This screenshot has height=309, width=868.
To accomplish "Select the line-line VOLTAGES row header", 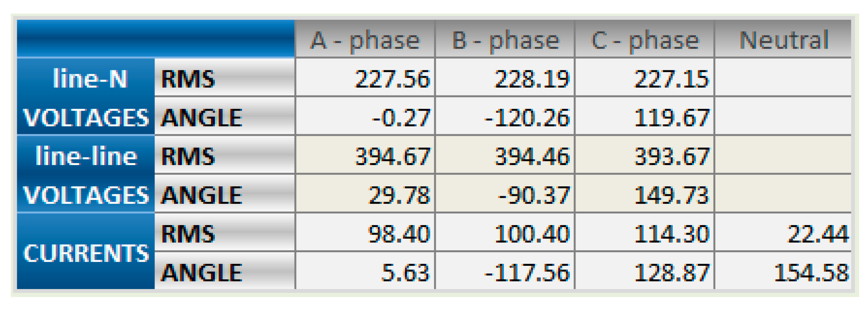I will 86,175.
